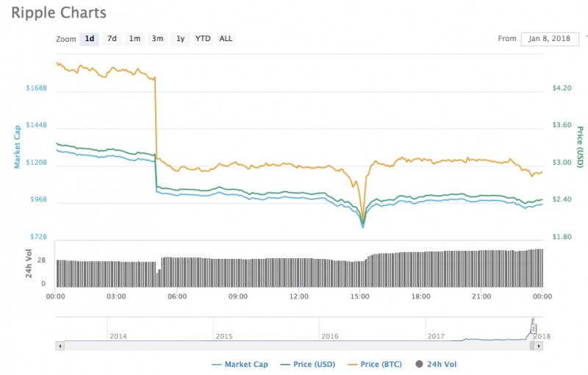The image size is (588, 375).
Task: Click the navigator scroll right arrow
Action: tap(539, 345)
